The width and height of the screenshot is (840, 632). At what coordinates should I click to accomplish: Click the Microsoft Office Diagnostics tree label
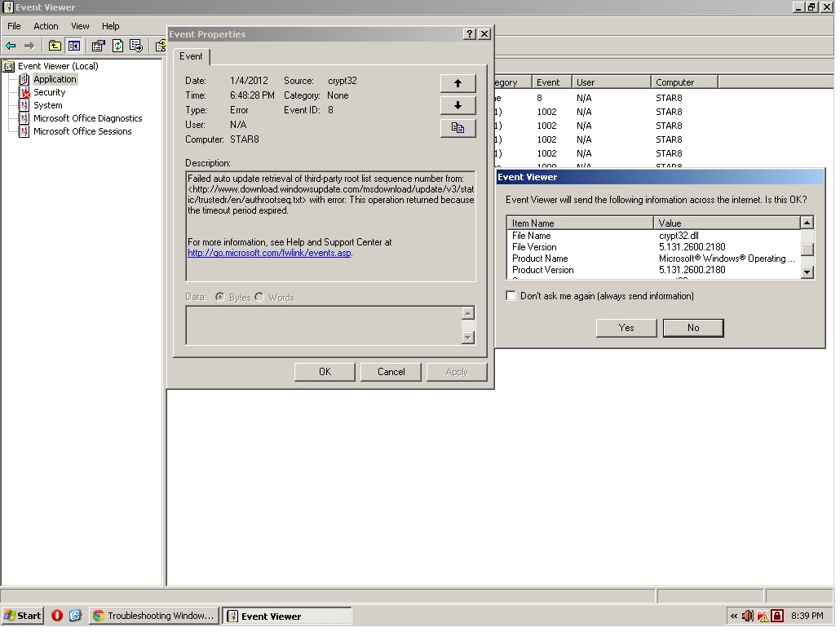[88, 118]
